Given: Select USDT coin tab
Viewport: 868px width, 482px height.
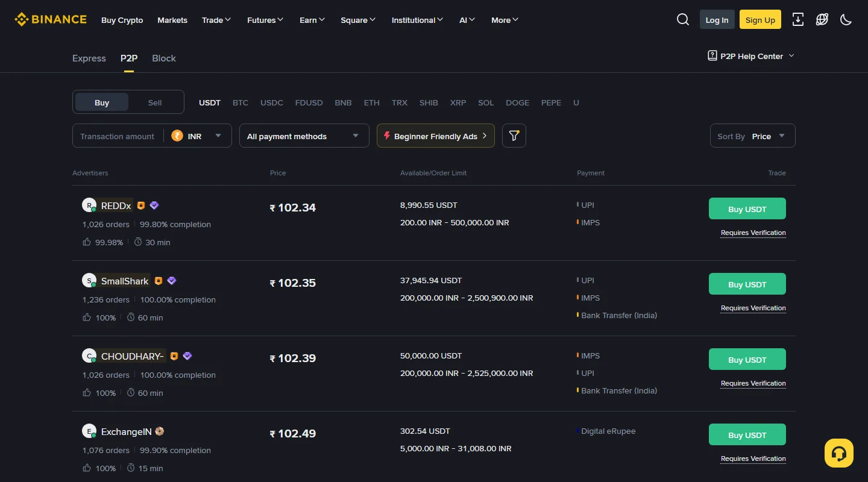Looking at the screenshot, I should pos(210,102).
